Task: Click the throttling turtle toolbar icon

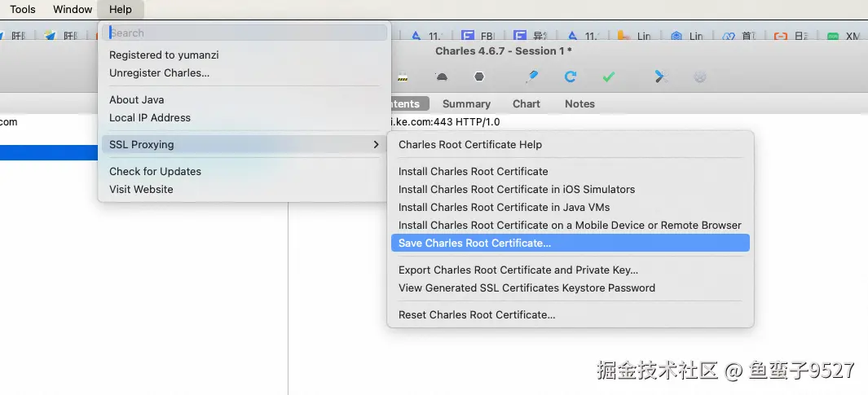Action: click(x=442, y=77)
